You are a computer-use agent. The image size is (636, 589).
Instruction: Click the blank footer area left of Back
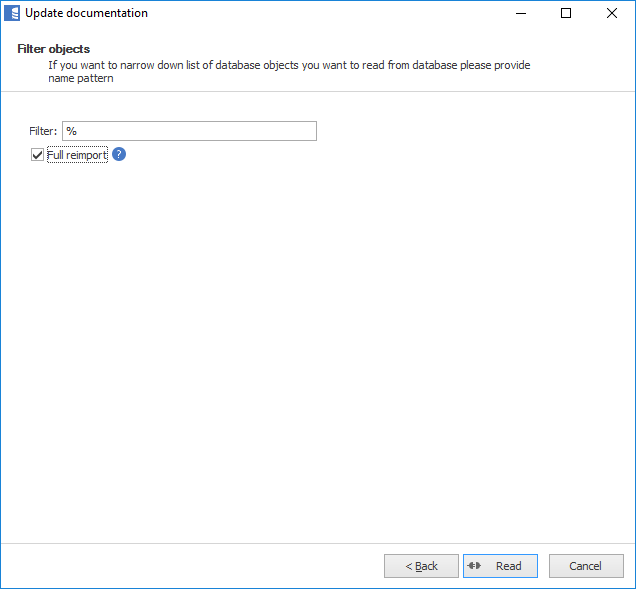[x=190, y=566]
